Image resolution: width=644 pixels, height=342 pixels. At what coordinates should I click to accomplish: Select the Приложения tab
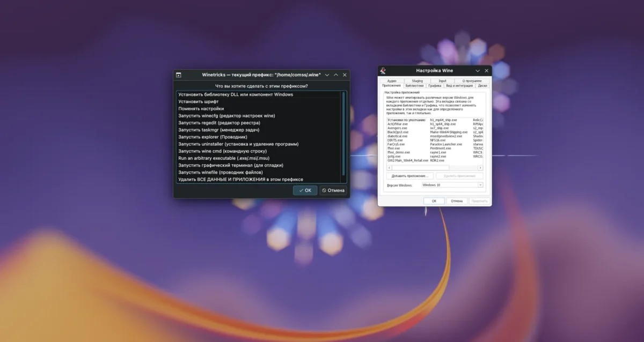click(391, 85)
